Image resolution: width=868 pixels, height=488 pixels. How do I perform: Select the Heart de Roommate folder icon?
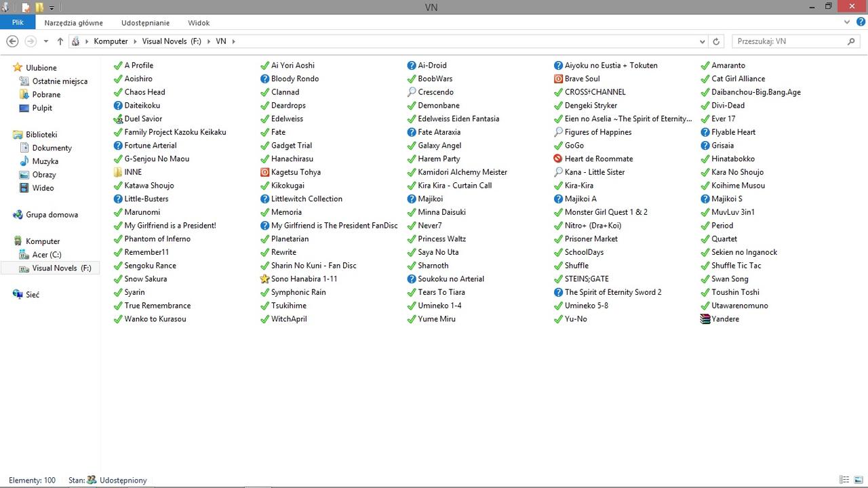click(x=559, y=159)
